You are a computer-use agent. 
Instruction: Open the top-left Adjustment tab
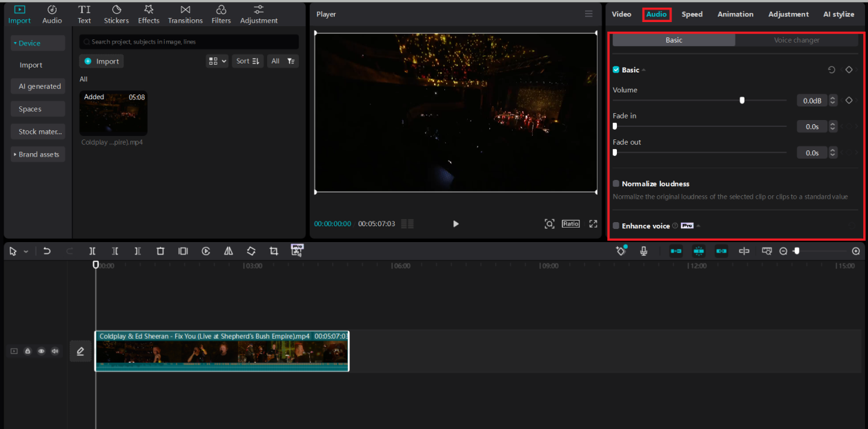(259, 14)
